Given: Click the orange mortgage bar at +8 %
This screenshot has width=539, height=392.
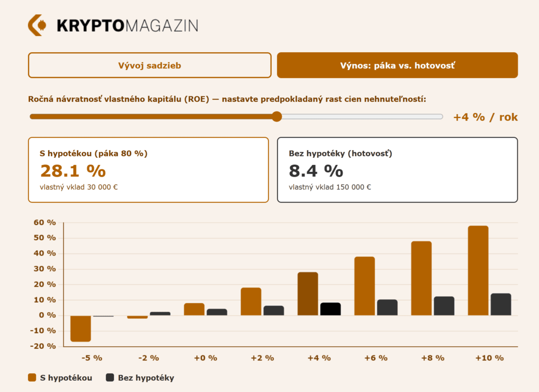Looking at the screenshot, I should coord(421,278).
